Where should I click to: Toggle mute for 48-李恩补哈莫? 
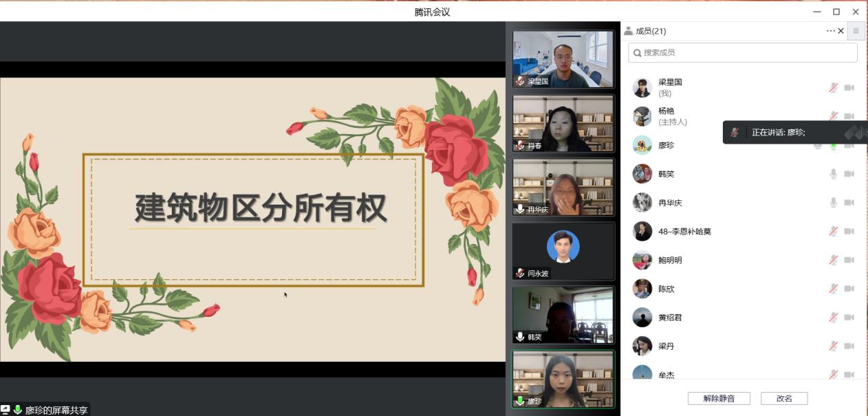[833, 231]
